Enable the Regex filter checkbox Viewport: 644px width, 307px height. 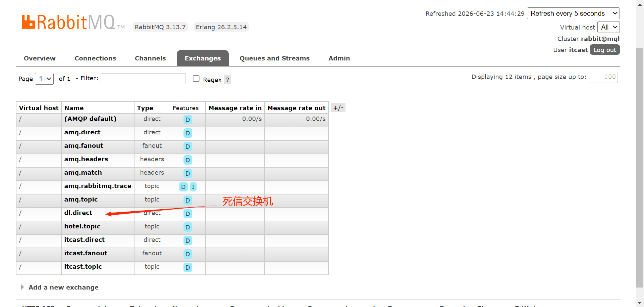(x=196, y=79)
